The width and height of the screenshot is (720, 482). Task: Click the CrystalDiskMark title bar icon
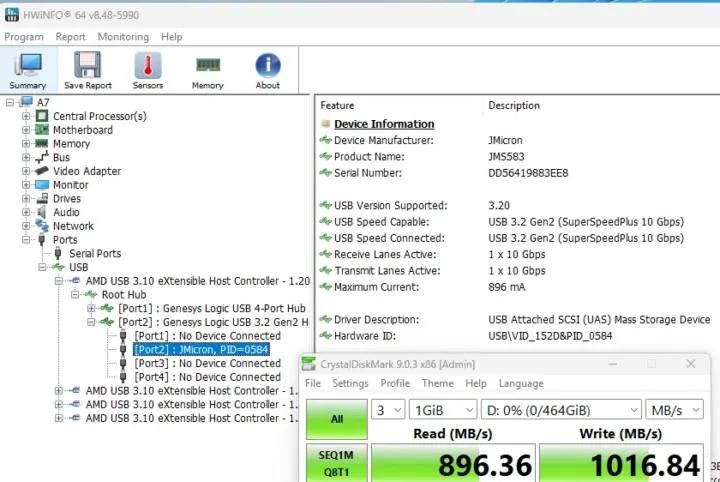click(x=309, y=364)
